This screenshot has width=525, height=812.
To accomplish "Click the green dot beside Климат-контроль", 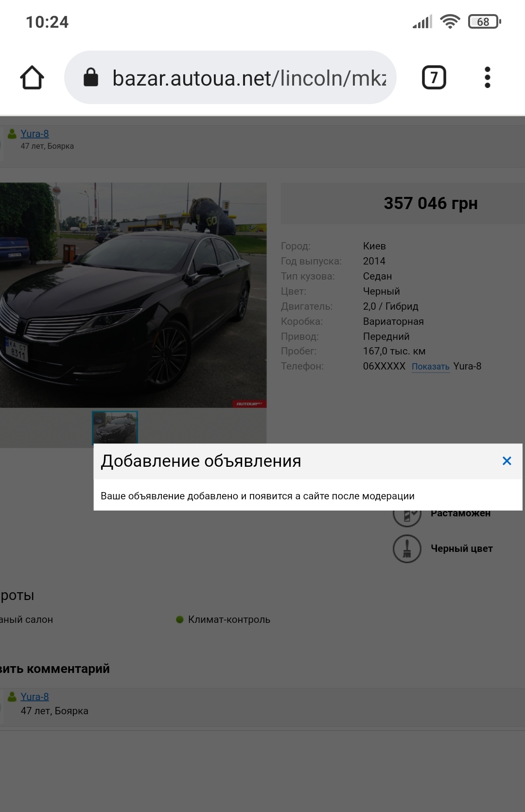I will (179, 619).
